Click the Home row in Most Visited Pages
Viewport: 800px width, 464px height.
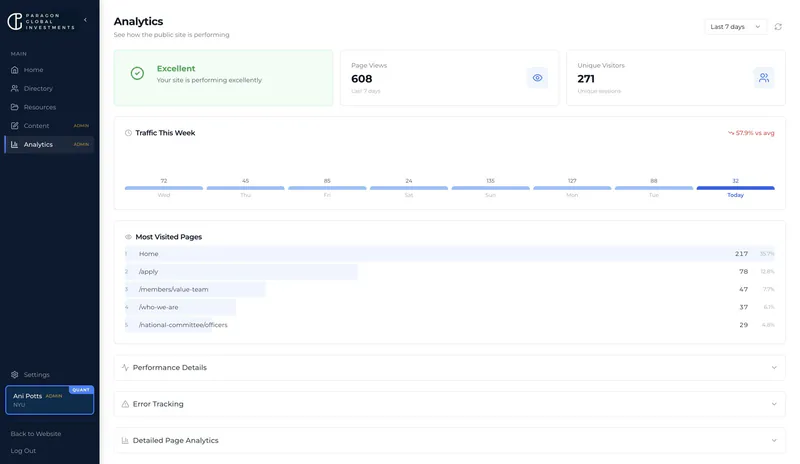(x=449, y=254)
